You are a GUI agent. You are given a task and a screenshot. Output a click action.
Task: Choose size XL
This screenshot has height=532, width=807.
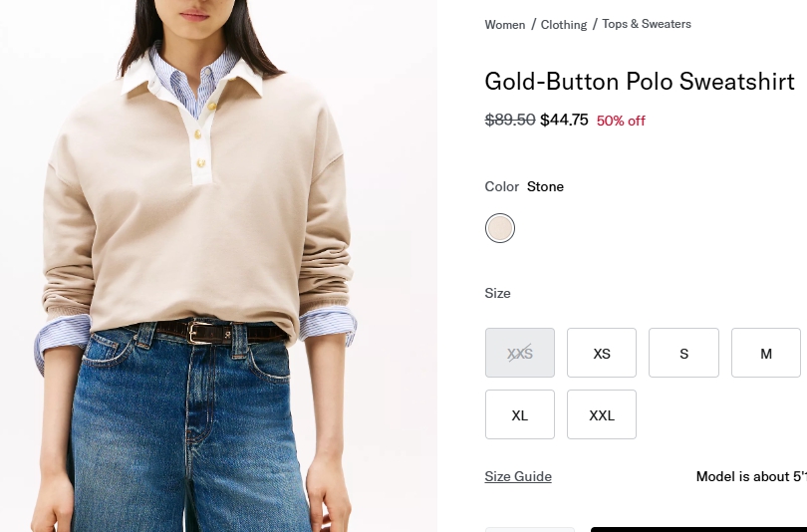(520, 414)
